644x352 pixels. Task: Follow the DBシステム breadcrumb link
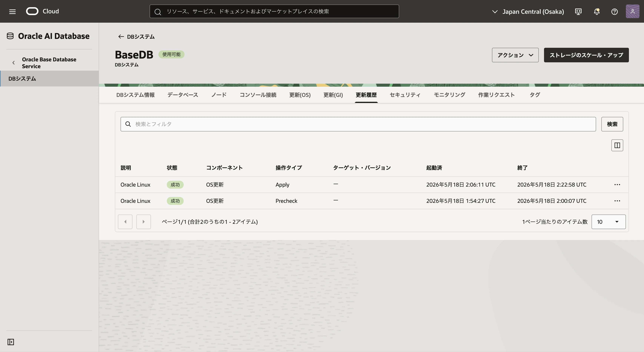coord(141,37)
